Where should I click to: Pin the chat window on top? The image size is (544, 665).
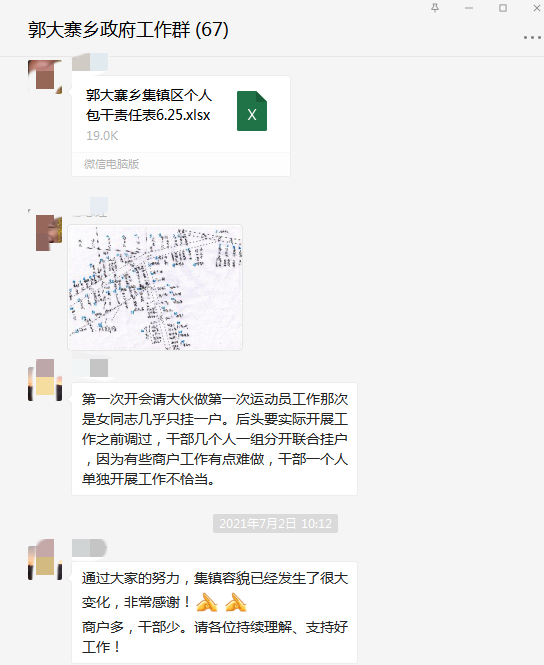coord(435,8)
